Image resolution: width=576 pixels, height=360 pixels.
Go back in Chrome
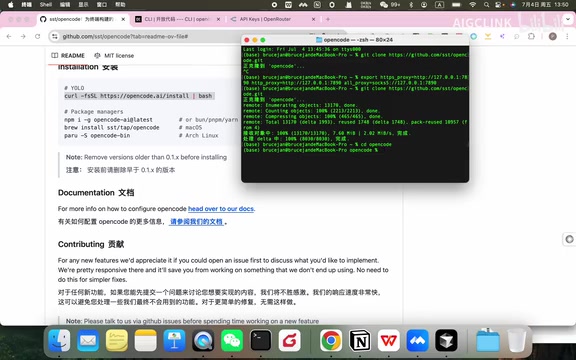tap(9, 36)
